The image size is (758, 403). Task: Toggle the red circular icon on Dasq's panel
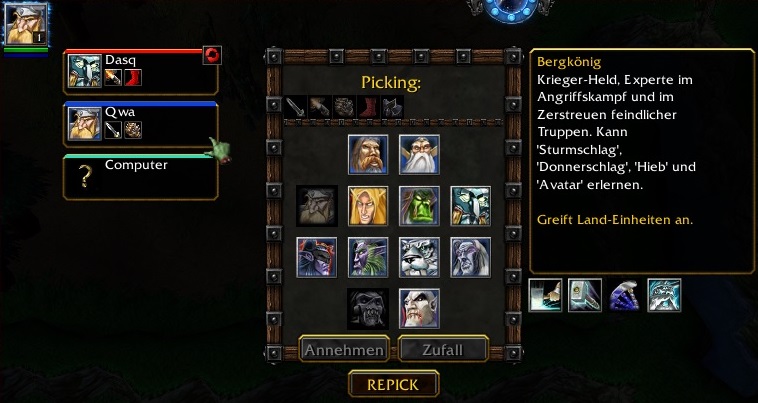[x=212, y=55]
